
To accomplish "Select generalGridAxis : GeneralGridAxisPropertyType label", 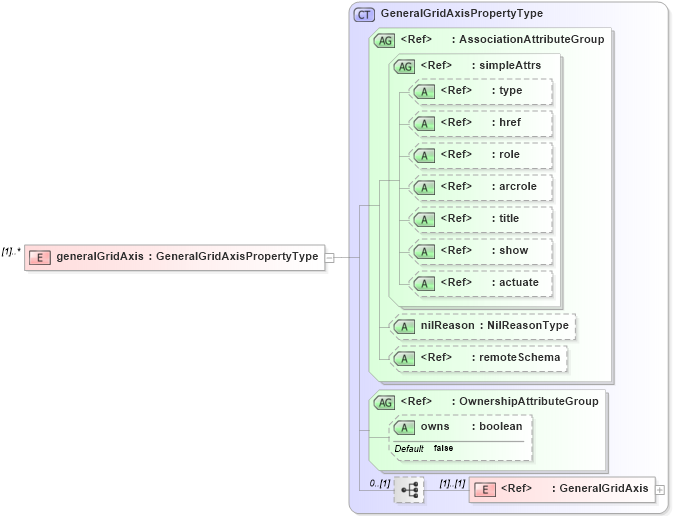I will tap(187, 256).
